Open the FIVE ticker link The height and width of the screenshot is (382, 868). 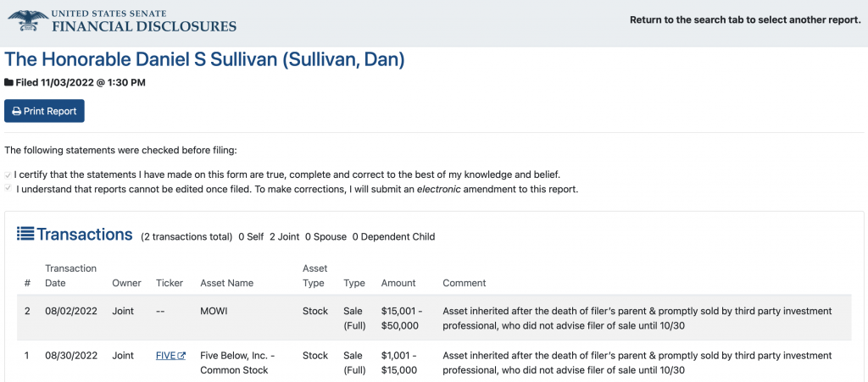pyautogui.click(x=166, y=356)
